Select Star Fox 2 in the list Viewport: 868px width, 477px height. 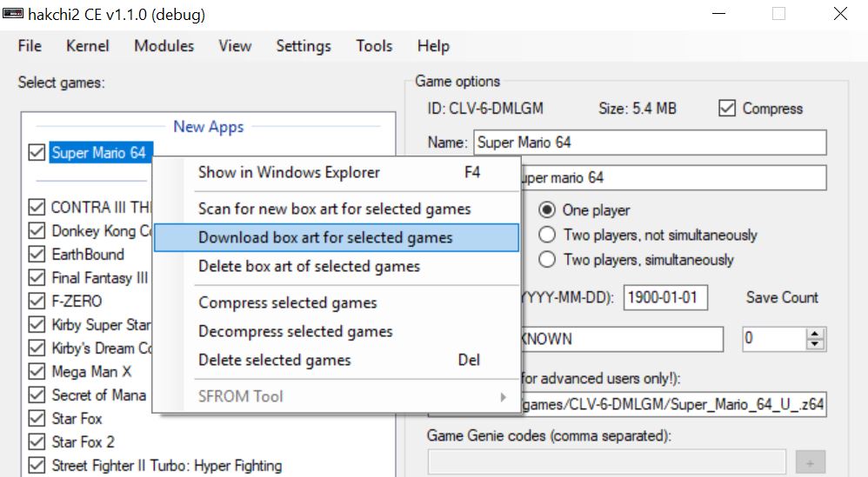[83, 442]
